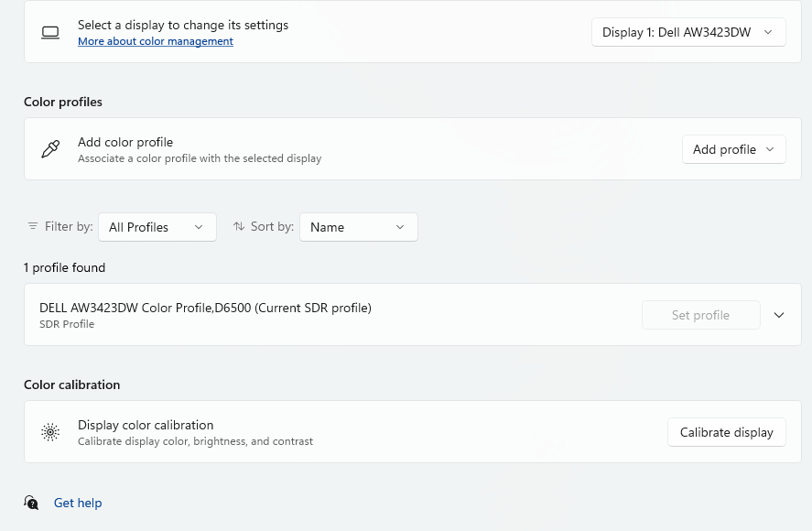Click 'Select a display to change its settings'
This screenshot has height=531, width=812.
point(183,26)
